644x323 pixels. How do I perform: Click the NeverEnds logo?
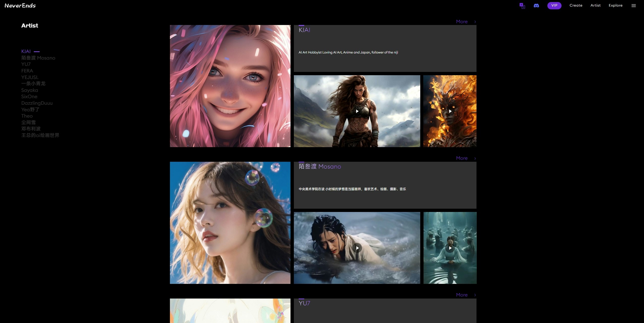click(20, 6)
